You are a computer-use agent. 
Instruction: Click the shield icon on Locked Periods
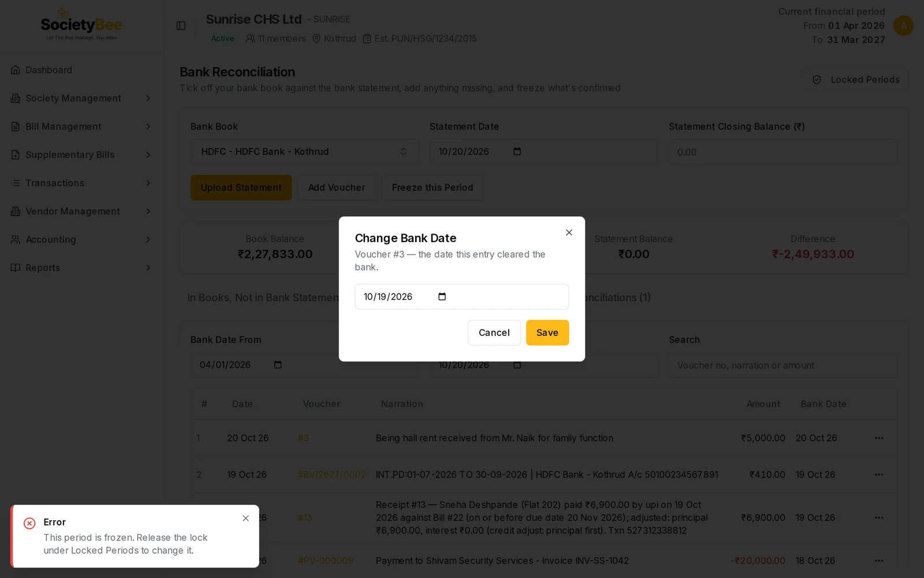[x=817, y=80]
